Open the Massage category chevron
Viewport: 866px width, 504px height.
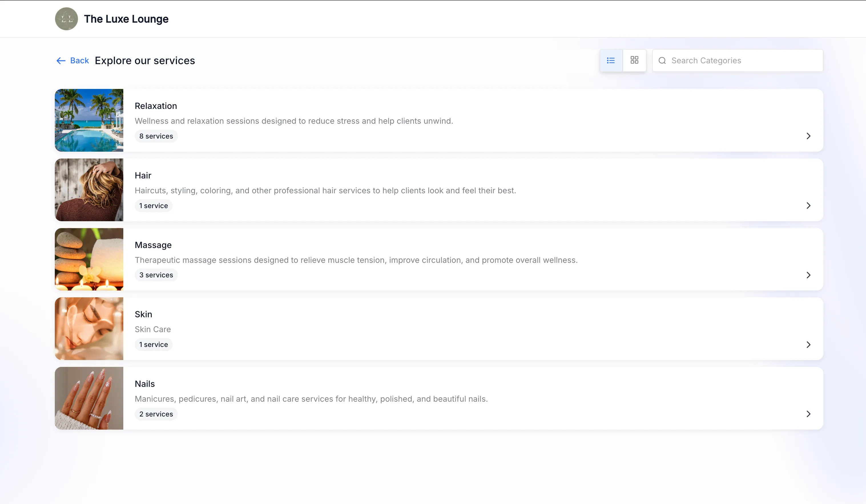click(x=808, y=275)
